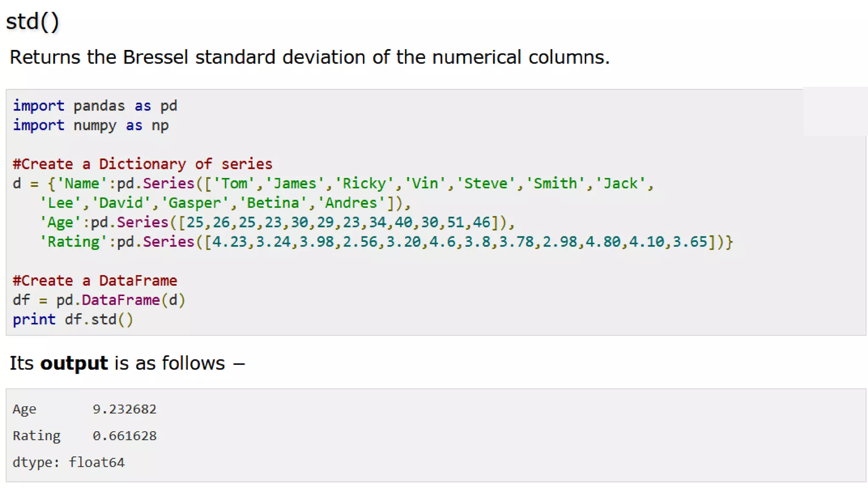Click the value 4.23 in Rating list

click(x=229, y=242)
